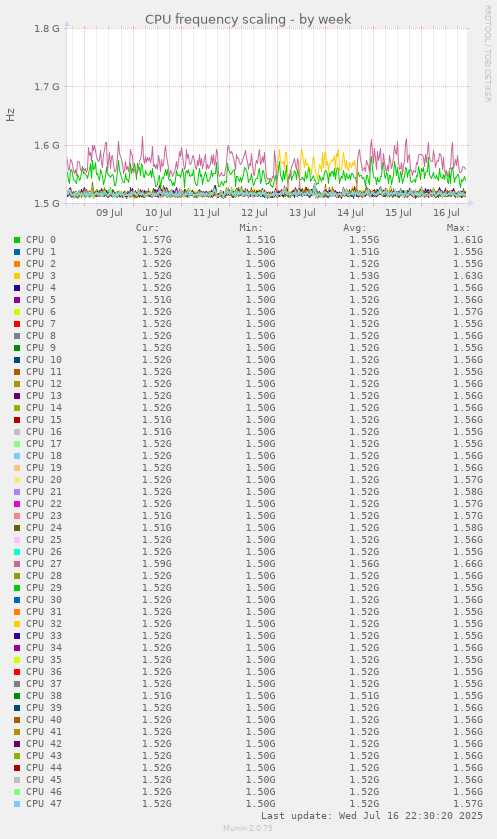Click the graph title 'CPU frequency scaling - by week'
This screenshot has width=497, height=839.
(248, 19)
